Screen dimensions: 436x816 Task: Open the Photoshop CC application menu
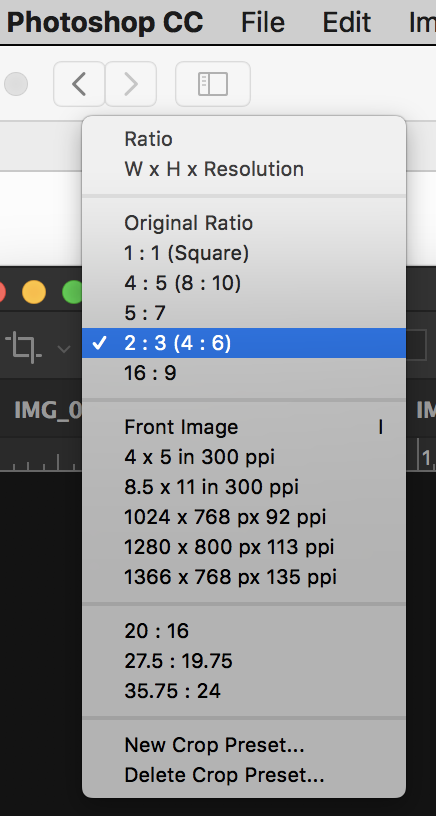tap(105, 22)
